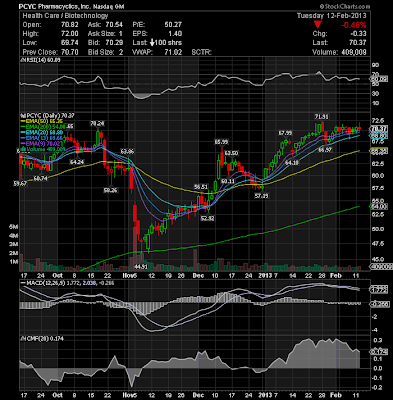Screen dimensions: 393x400
Task: Click the -0.266 MACD histogram value tag
Action: (379, 304)
